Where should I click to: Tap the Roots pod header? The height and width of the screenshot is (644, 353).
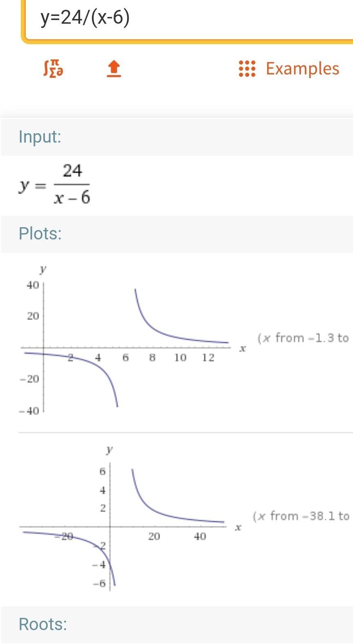coord(43,624)
